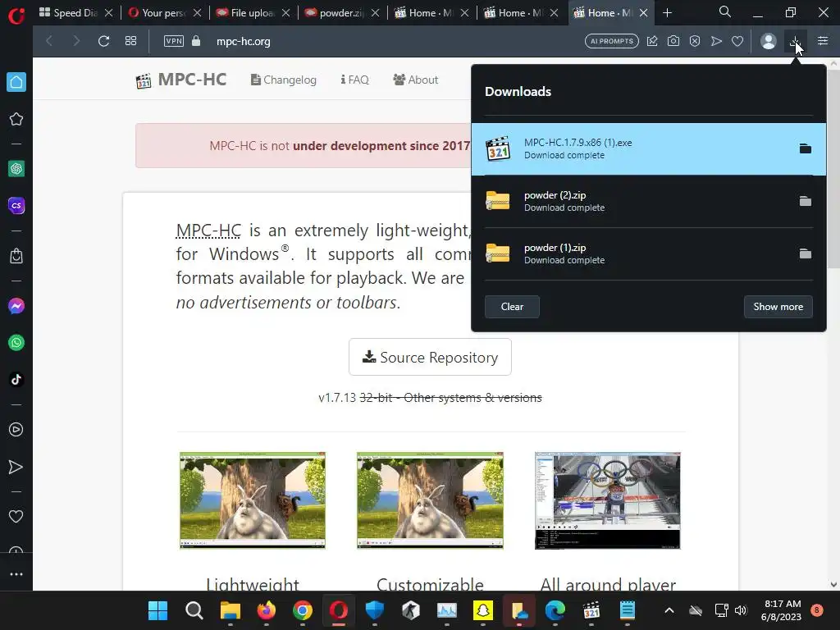
Task: Click the Home icon in Opera sidebar
Action: 16,82
